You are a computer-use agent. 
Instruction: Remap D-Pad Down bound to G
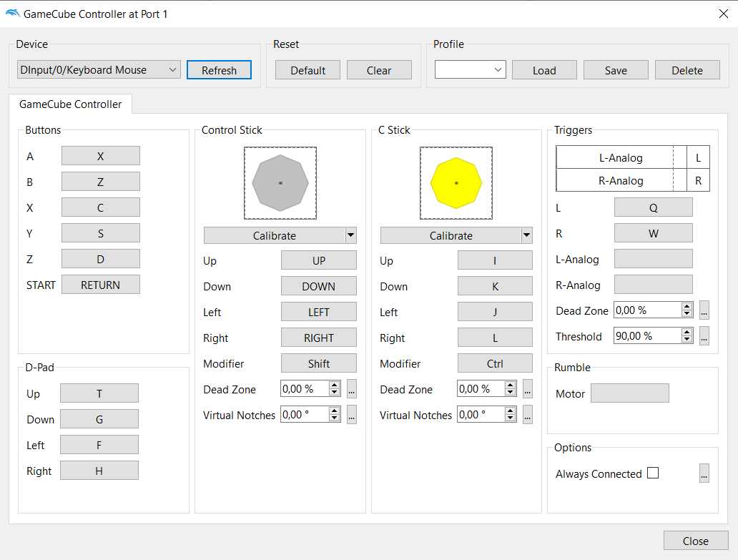click(x=99, y=419)
